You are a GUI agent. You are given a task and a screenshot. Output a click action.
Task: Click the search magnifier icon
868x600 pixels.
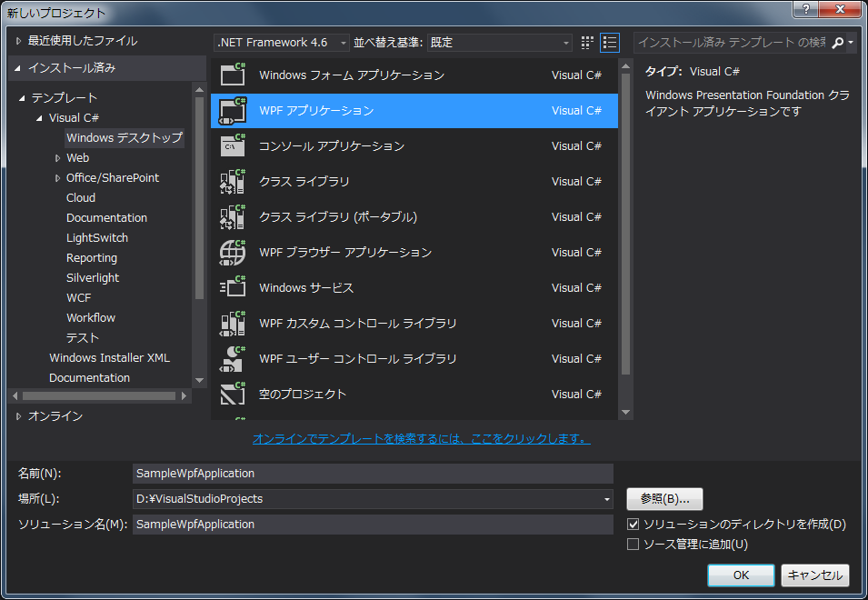pyautogui.click(x=838, y=43)
